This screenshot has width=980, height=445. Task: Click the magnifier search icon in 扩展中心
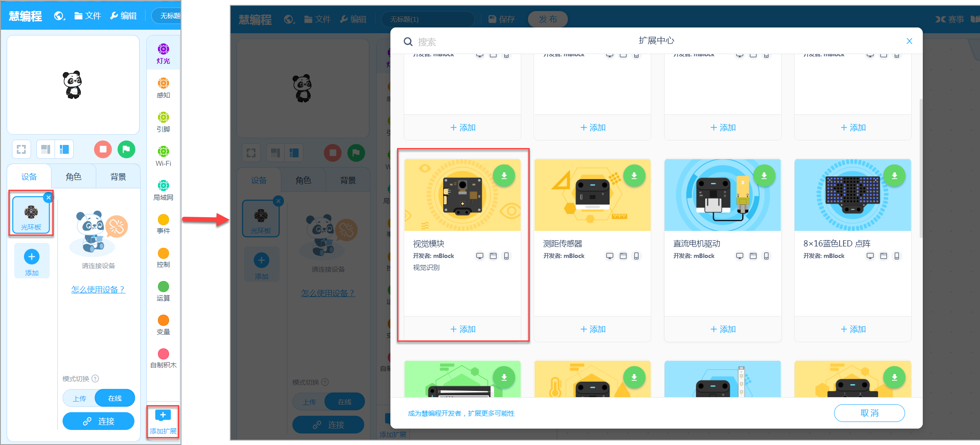coord(408,42)
